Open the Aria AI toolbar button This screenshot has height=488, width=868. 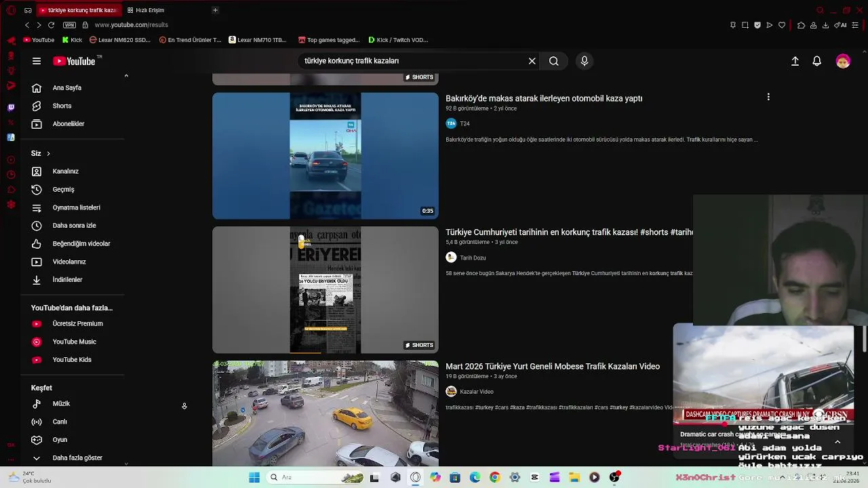(840, 25)
